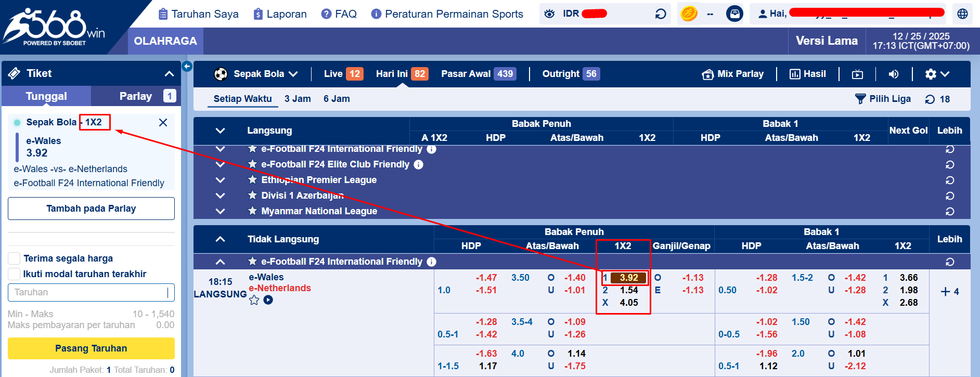Open the wallet icon in header
980x377 pixels.
(734, 14)
